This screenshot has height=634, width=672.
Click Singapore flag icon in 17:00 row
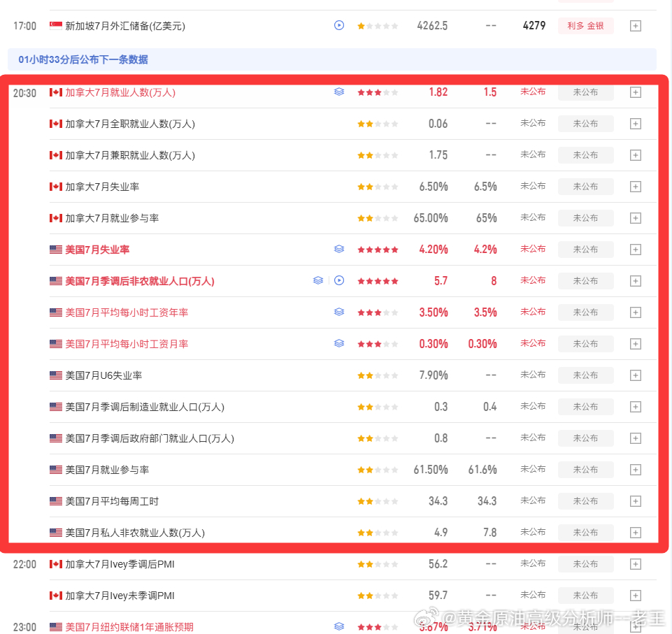(x=56, y=26)
